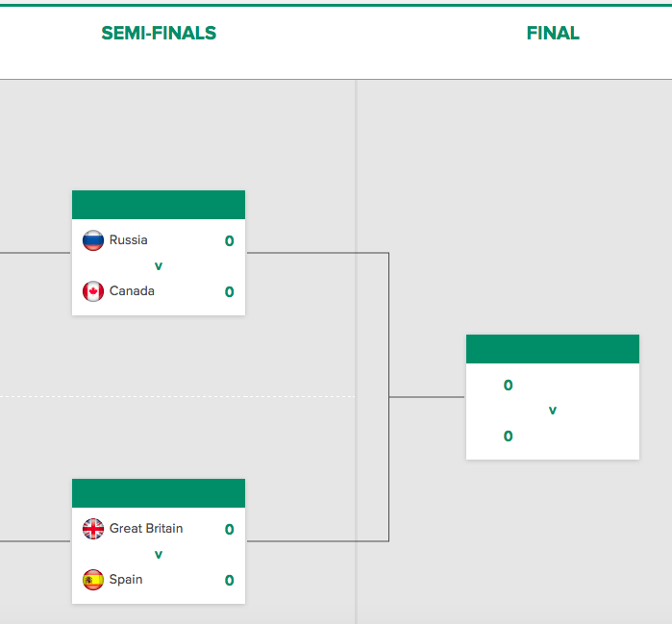Click the Canada flag icon
672x624 pixels.
pyautogui.click(x=93, y=291)
